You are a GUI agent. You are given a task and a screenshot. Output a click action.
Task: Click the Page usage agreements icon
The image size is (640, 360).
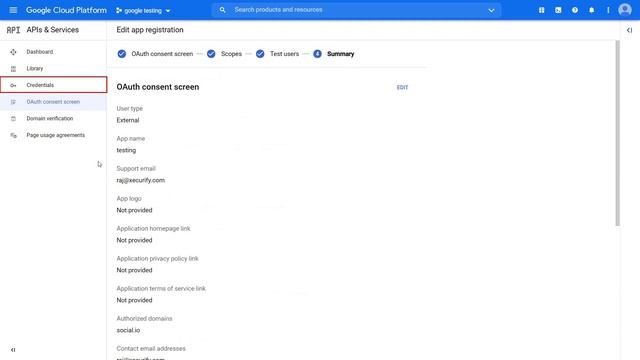(x=13, y=136)
